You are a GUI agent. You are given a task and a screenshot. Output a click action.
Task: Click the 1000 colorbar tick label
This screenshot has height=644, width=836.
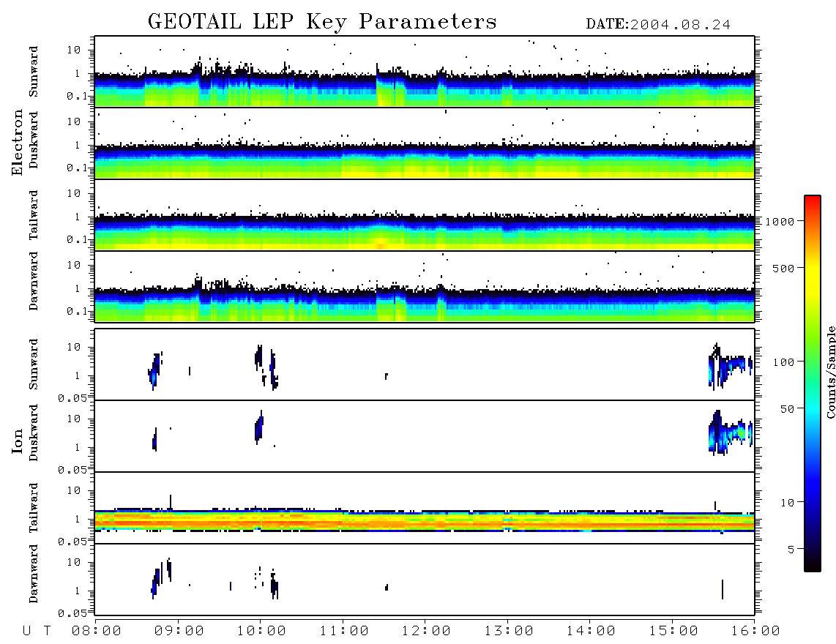coord(780,221)
